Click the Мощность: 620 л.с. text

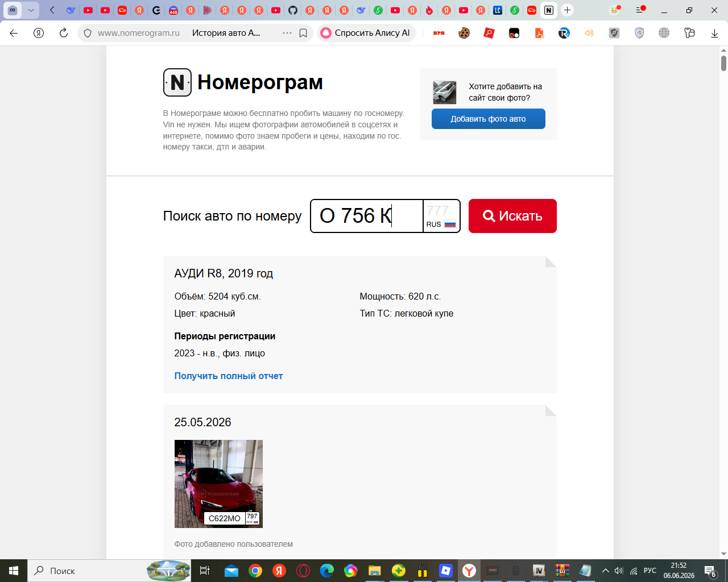400,296
